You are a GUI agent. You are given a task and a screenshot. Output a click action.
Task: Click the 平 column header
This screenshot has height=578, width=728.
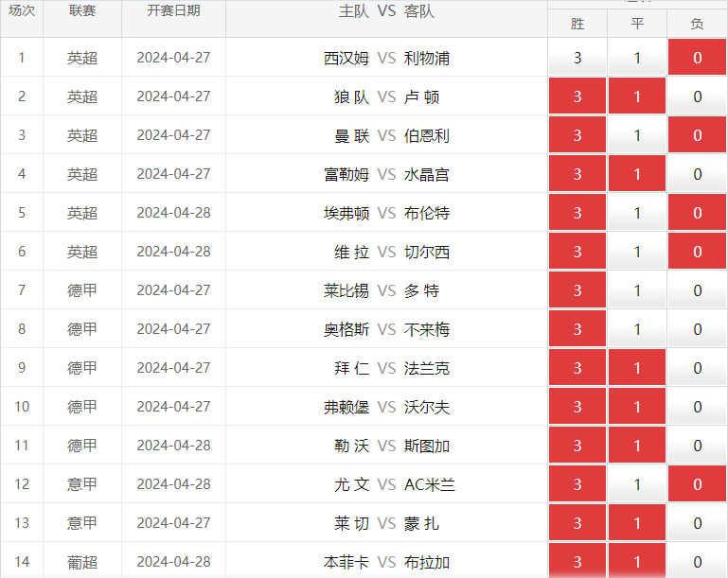[x=637, y=24]
